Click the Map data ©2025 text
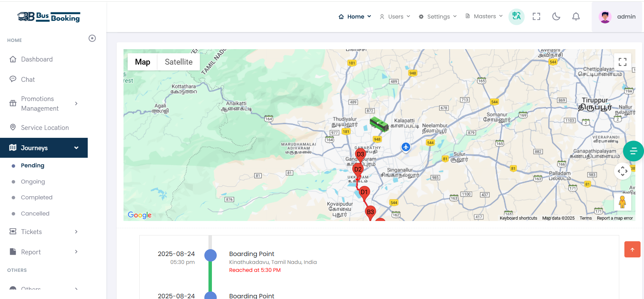644x299 pixels. click(x=558, y=218)
